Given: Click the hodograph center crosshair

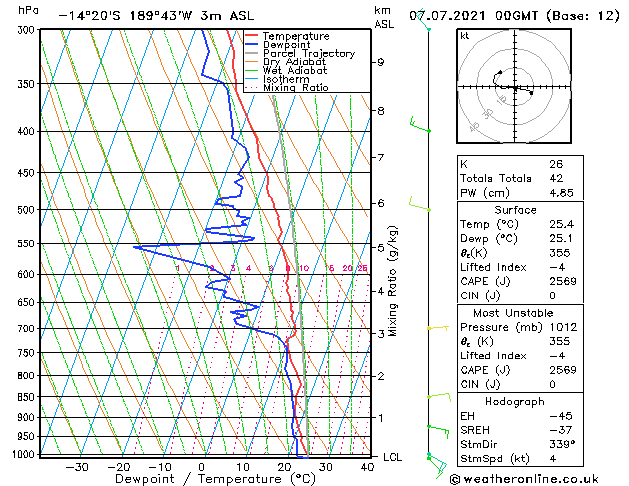Looking at the screenshot, I should point(515,87).
